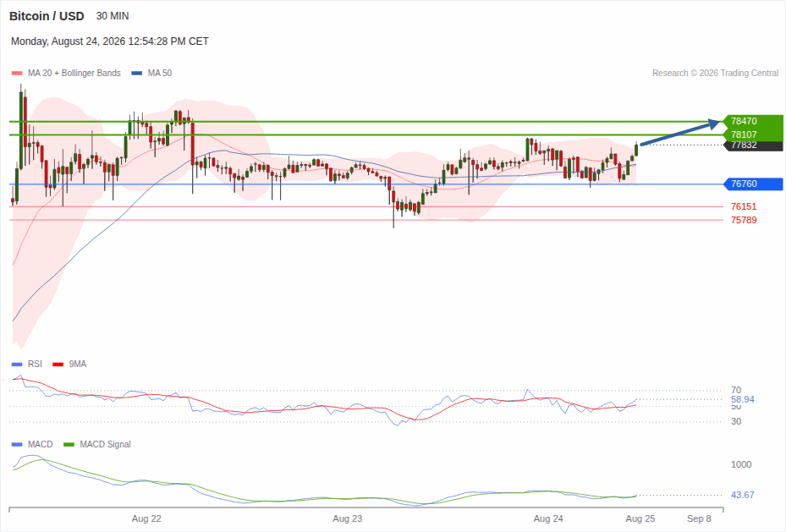The width and height of the screenshot is (786, 532).
Task: Click the 78107 resistance price tag
Action: (753, 134)
